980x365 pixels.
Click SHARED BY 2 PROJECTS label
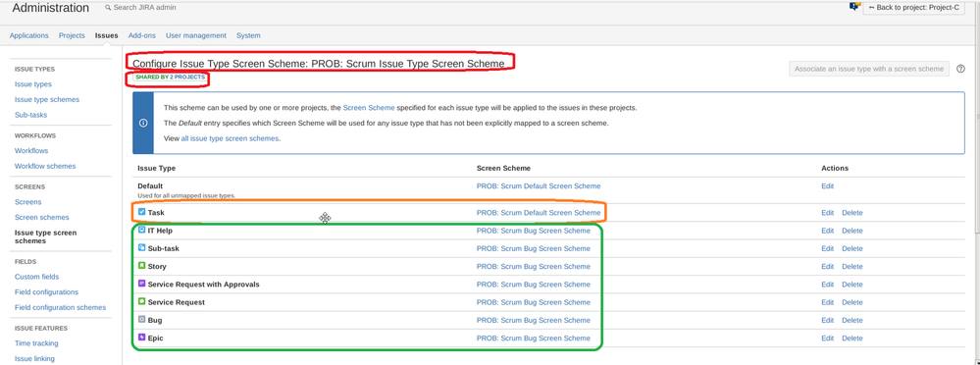(170, 77)
